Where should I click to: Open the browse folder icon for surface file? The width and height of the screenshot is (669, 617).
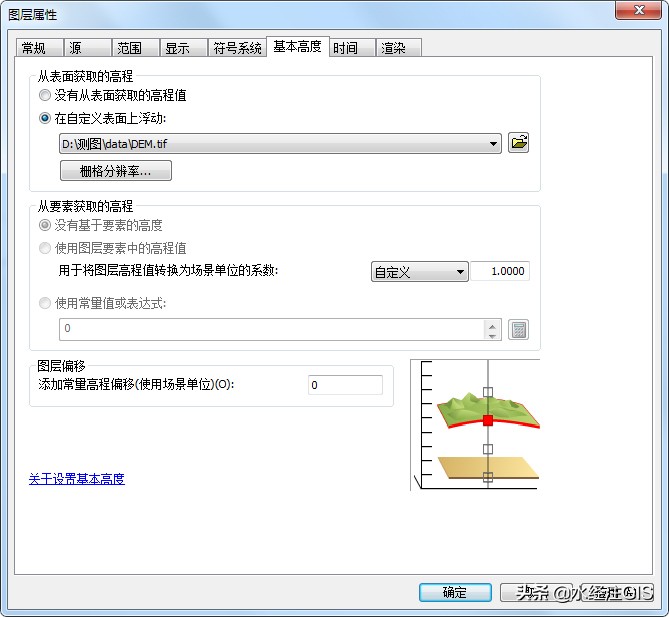[x=518, y=143]
